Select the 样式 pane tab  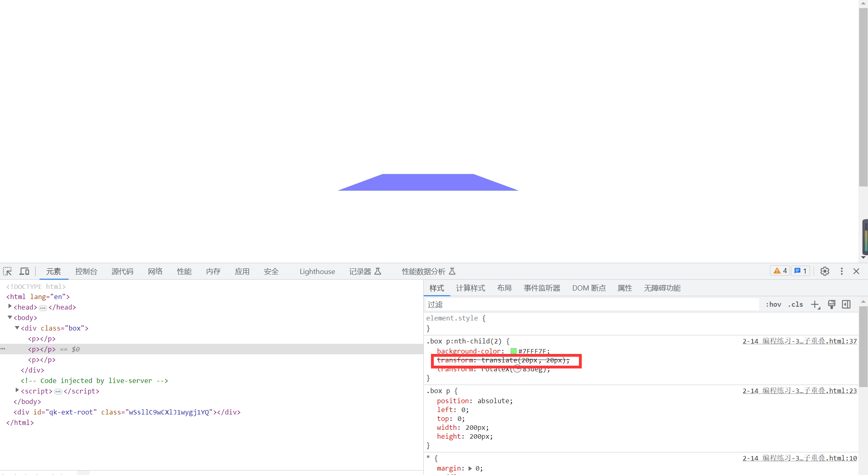pyautogui.click(x=437, y=288)
